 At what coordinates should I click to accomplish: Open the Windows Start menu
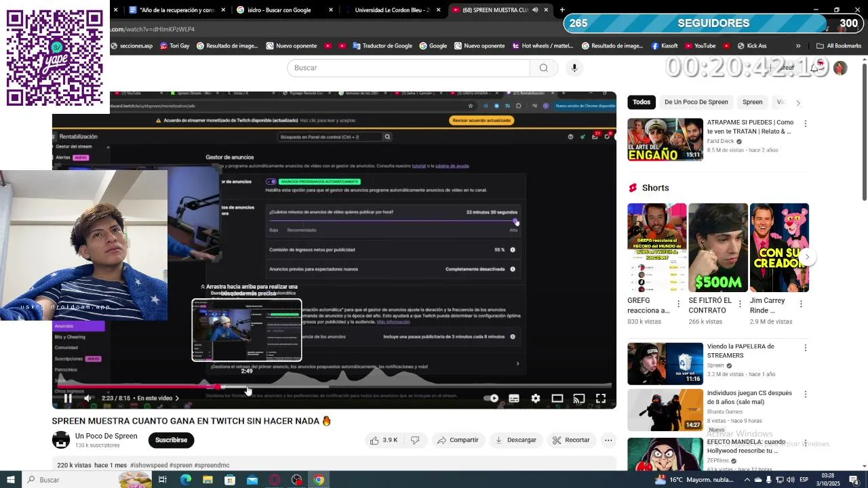[x=11, y=480]
